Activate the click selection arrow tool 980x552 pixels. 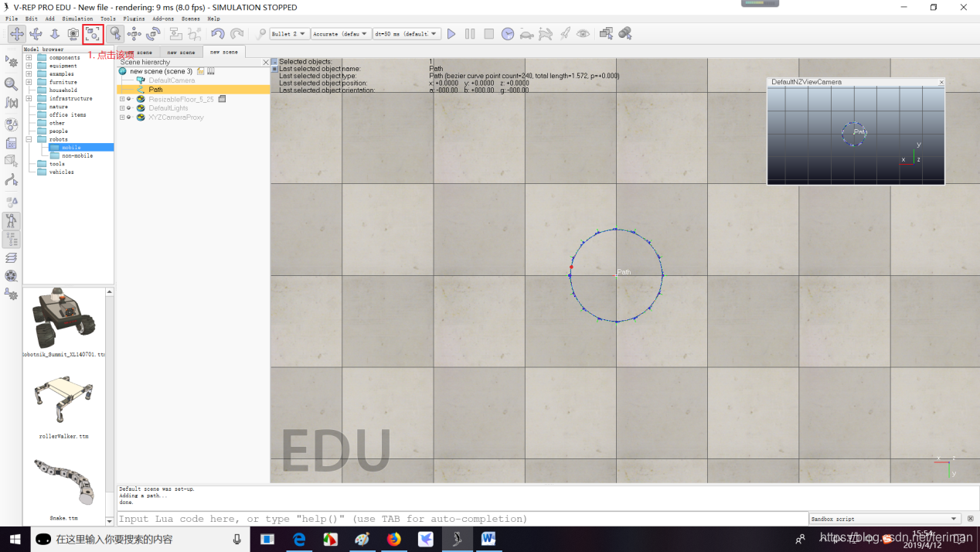point(115,34)
